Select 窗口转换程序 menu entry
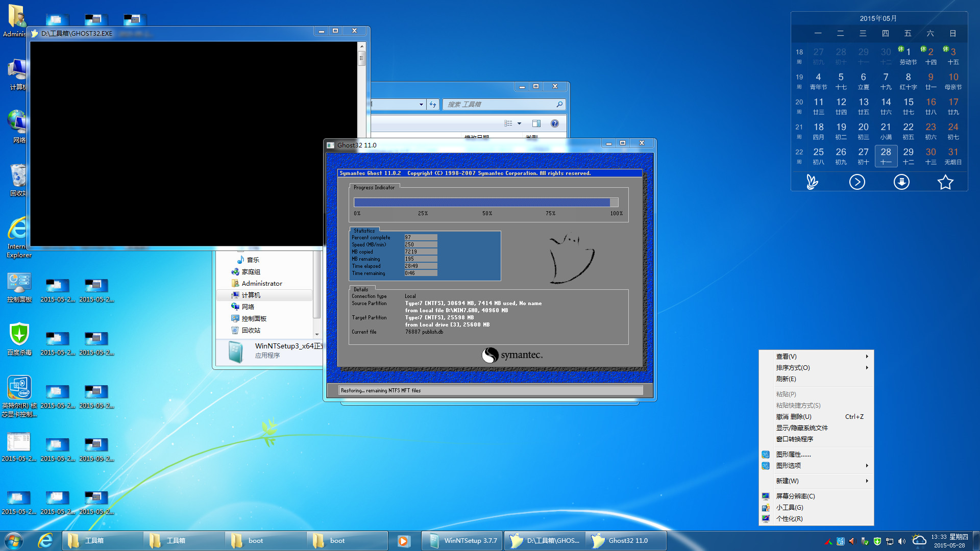This screenshot has width=980, height=551. [817, 439]
